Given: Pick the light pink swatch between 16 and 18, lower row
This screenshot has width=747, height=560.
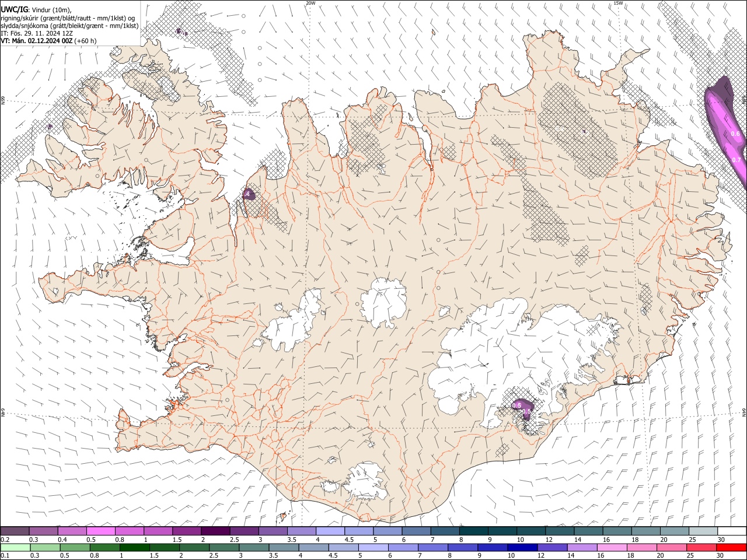Looking at the screenshot, I should tap(612, 547).
